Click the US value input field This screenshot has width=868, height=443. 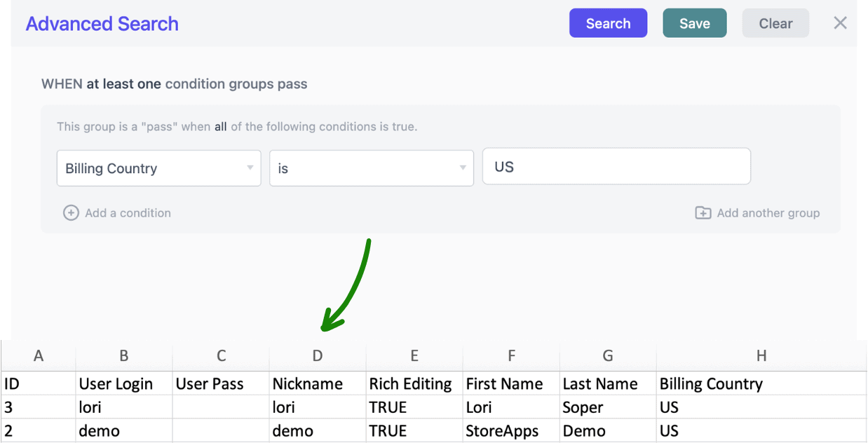tap(616, 167)
